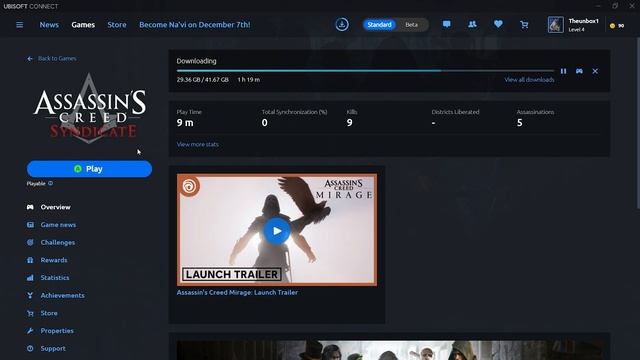Click the Total Synchronization 0 stat
The height and width of the screenshot is (360, 640).
pos(294,118)
